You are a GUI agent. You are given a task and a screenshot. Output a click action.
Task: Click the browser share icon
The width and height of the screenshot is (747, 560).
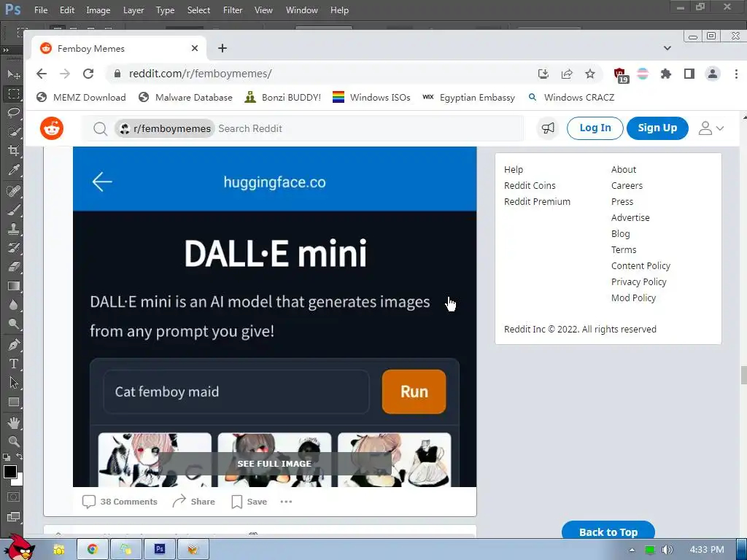click(566, 74)
